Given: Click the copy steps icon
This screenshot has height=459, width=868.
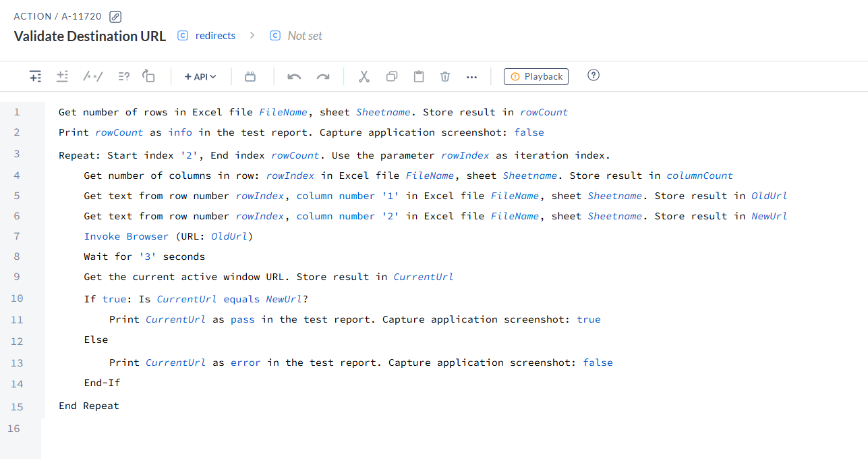Looking at the screenshot, I should tap(391, 76).
